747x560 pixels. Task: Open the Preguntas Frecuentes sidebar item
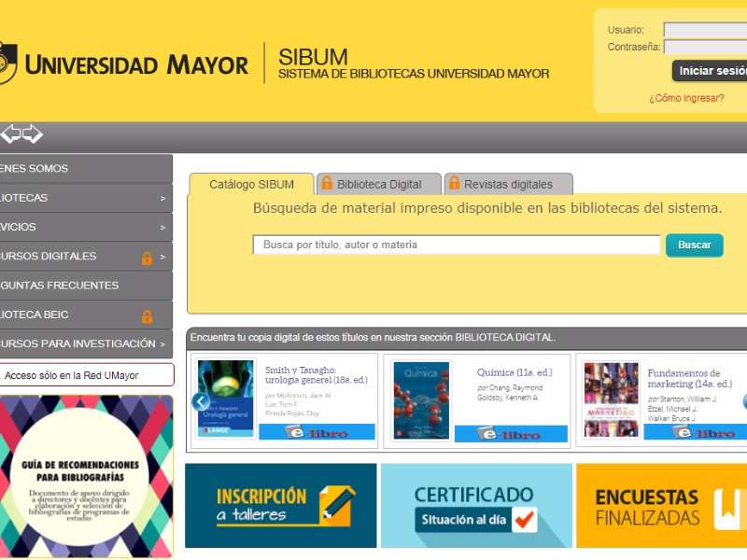[86, 286]
